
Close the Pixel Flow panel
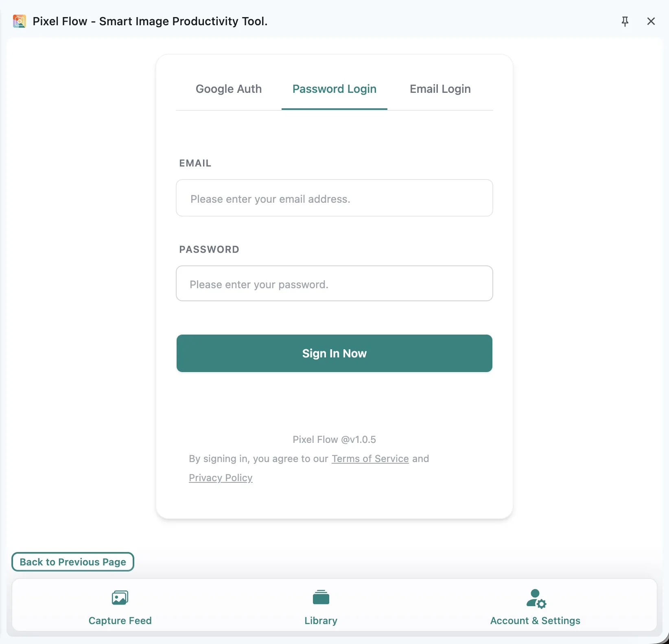tap(651, 21)
